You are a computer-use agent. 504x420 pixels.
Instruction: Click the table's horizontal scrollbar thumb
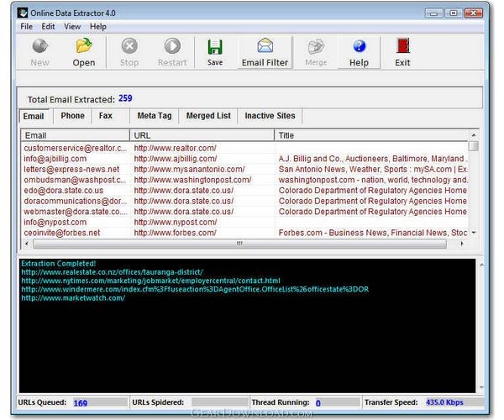[239, 244]
